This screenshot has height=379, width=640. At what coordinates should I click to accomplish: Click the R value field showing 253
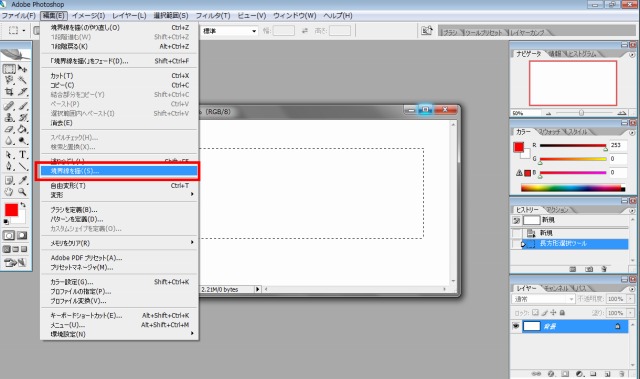tap(618, 145)
